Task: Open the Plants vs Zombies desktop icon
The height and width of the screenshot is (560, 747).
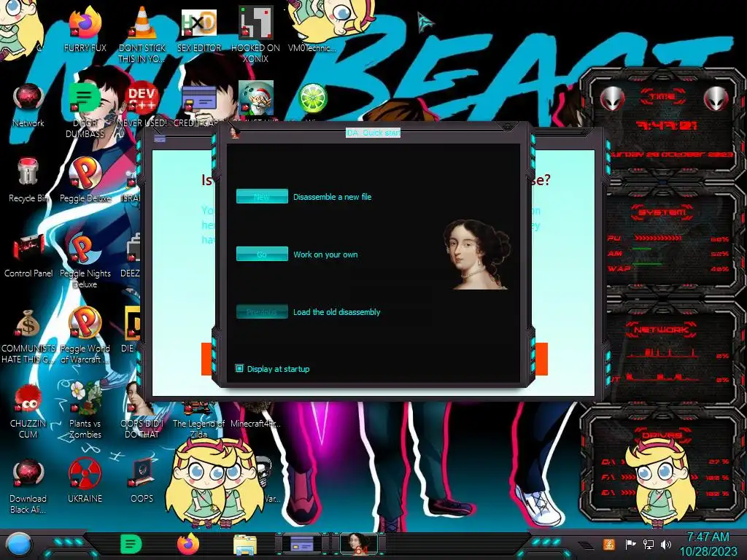Action: 85,398
